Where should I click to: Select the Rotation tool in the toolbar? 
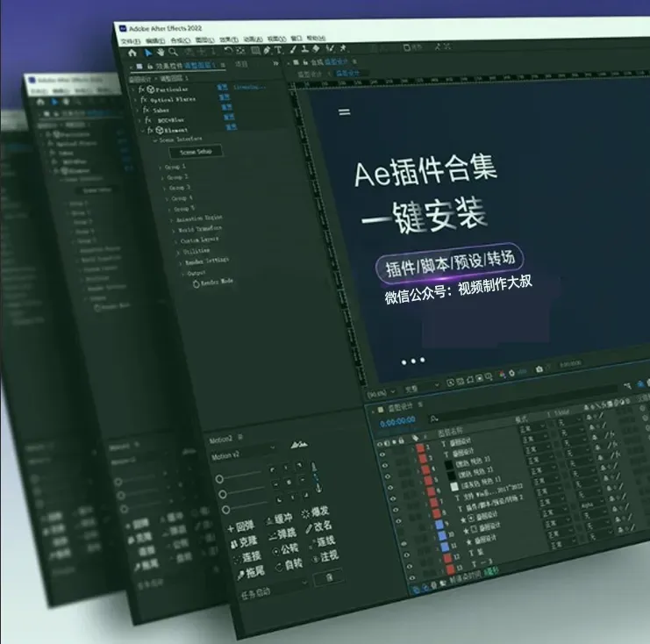point(228,51)
